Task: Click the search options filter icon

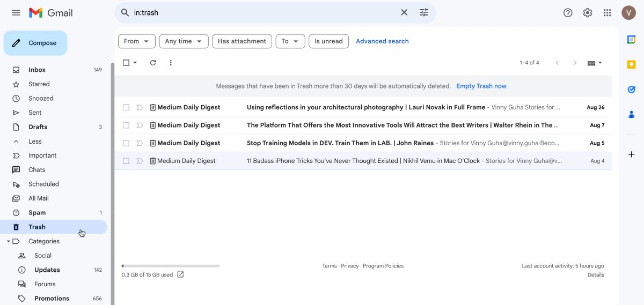Action: click(x=424, y=12)
